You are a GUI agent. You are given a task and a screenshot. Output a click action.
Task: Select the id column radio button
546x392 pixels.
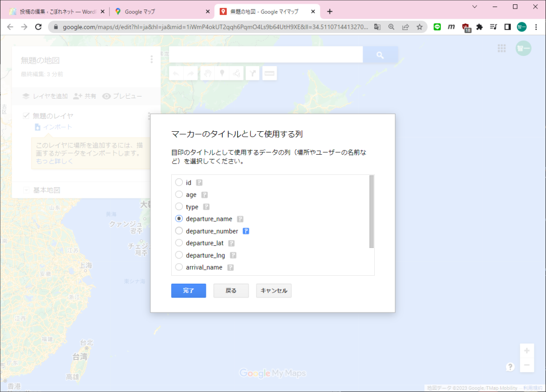tap(179, 182)
